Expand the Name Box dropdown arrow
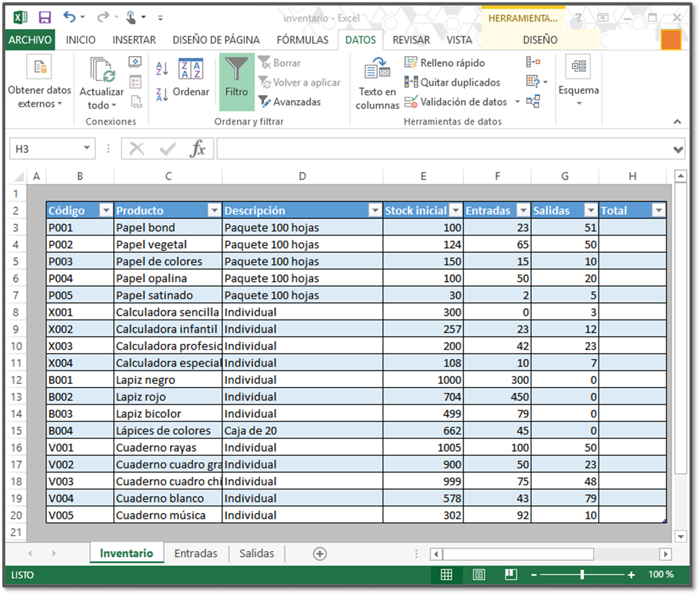This screenshot has width=700, height=595. click(x=86, y=148)
